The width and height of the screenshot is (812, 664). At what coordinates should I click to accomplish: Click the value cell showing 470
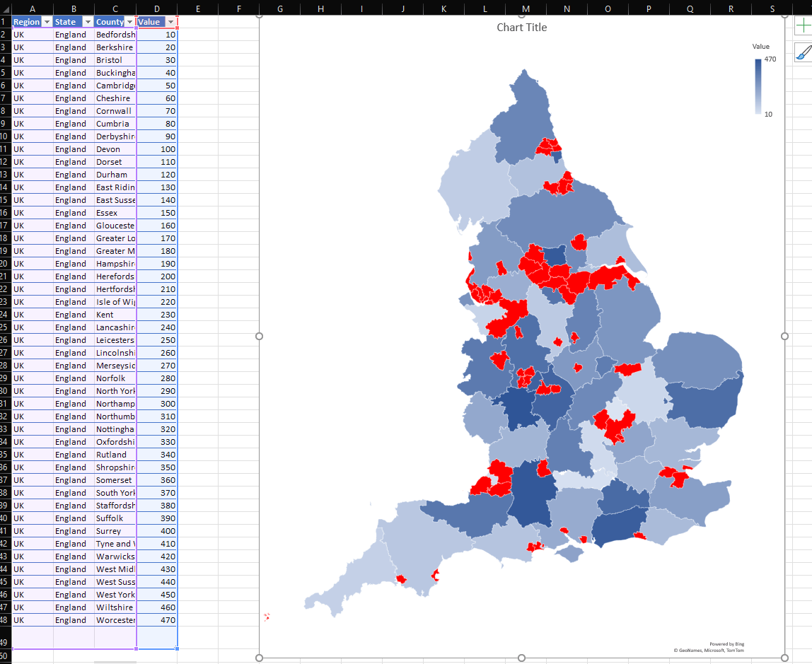tap(157, 620)
